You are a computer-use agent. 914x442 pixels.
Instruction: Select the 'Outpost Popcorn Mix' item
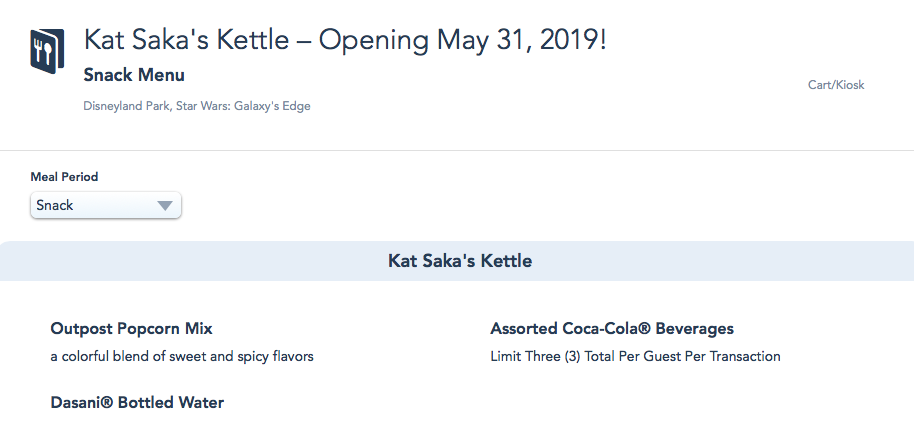[131, 328]
